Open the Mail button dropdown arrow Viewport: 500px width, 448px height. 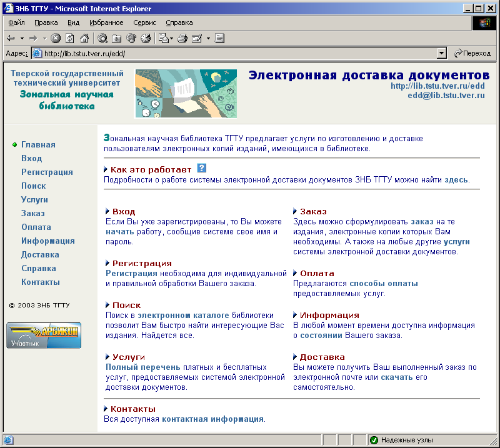coord(171,39)
